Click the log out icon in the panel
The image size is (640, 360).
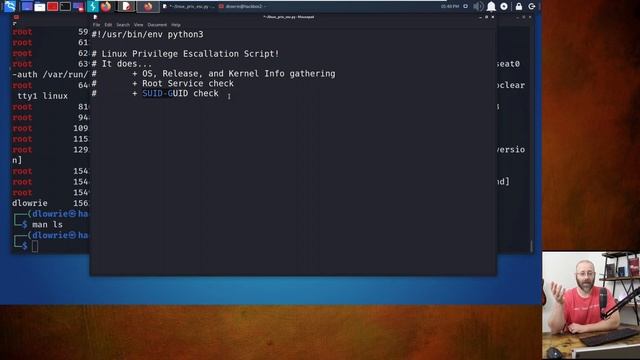[x=532, y=7]
